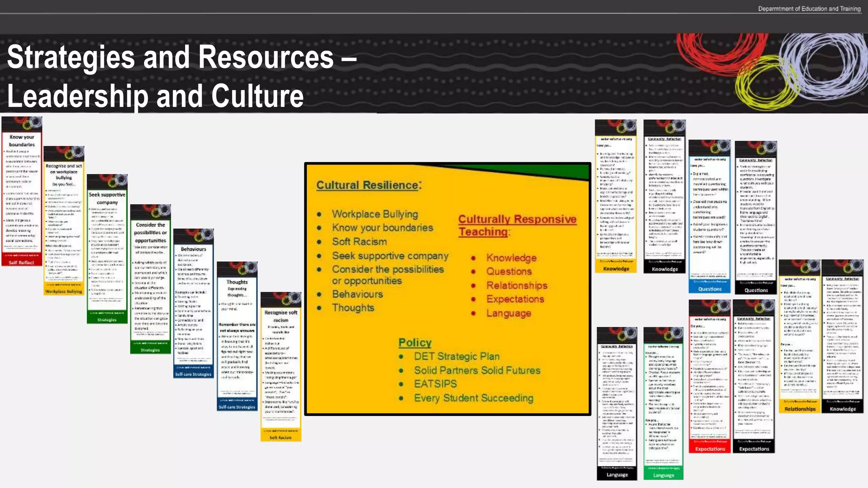Select the red 'Language' bullet in center panel

click(509, 313)
